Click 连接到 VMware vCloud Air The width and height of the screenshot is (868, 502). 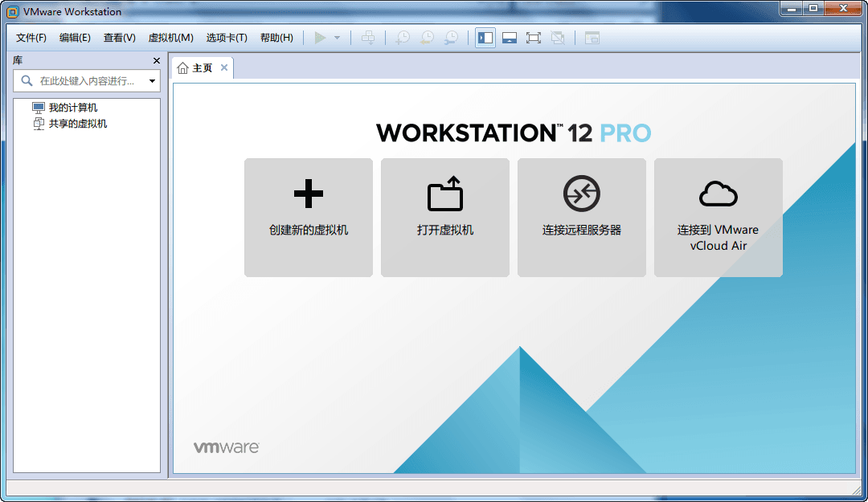click(x=718, y=218)
